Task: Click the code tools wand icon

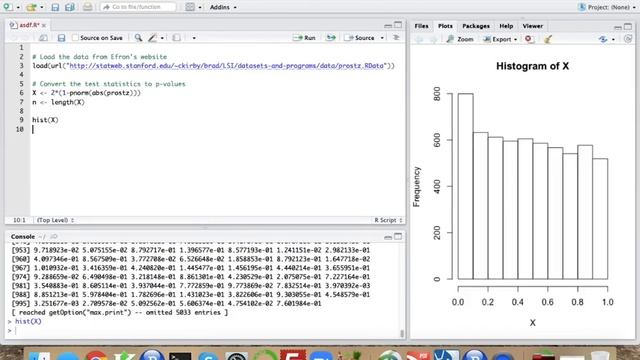Action: (152, 38)
